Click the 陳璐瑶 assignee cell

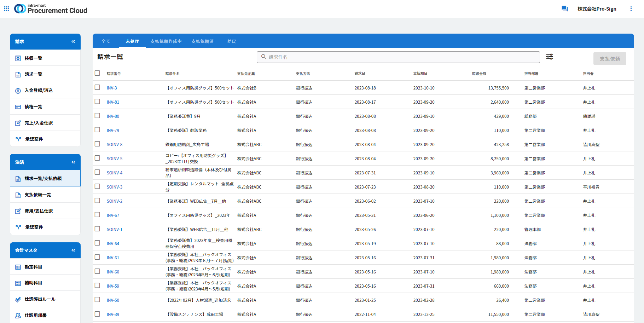[x=589, y=116]
